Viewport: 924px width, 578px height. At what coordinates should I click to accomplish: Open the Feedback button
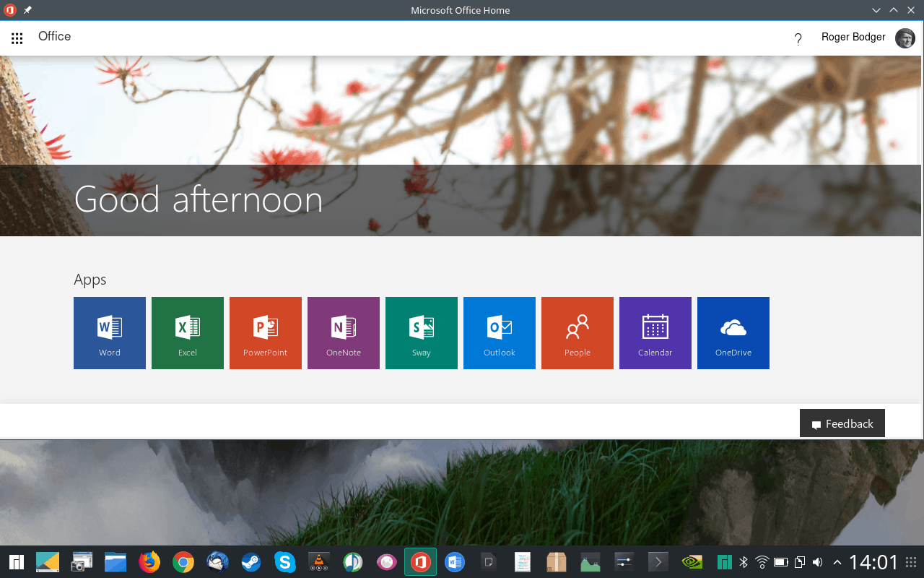(842, 423)
